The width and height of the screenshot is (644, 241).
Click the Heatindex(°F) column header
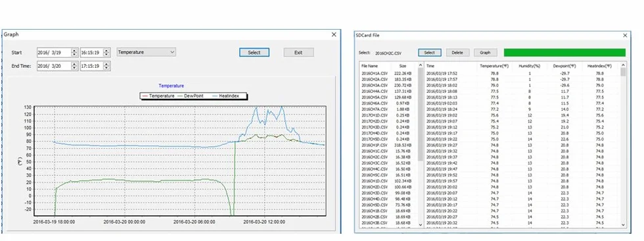tap(599, 66)
